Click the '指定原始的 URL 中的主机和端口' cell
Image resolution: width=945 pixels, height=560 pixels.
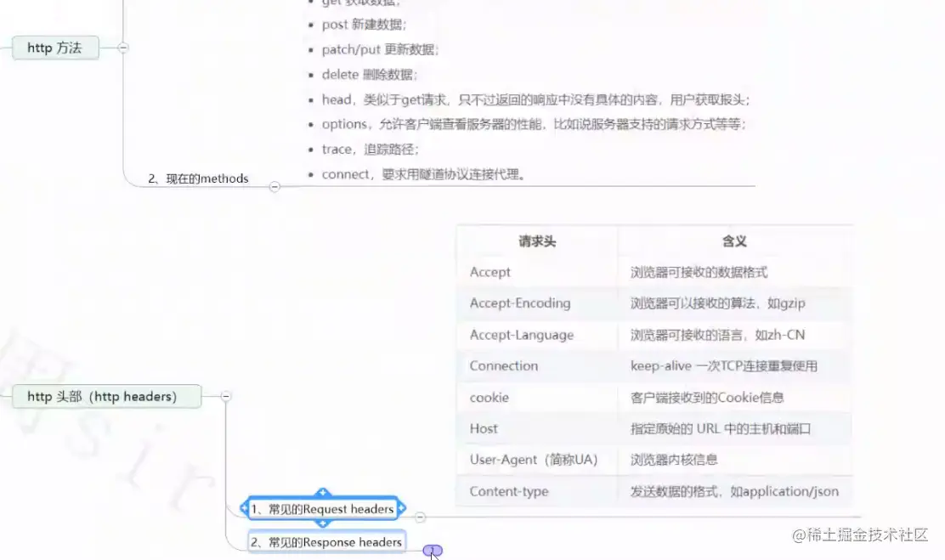point(734,428)
